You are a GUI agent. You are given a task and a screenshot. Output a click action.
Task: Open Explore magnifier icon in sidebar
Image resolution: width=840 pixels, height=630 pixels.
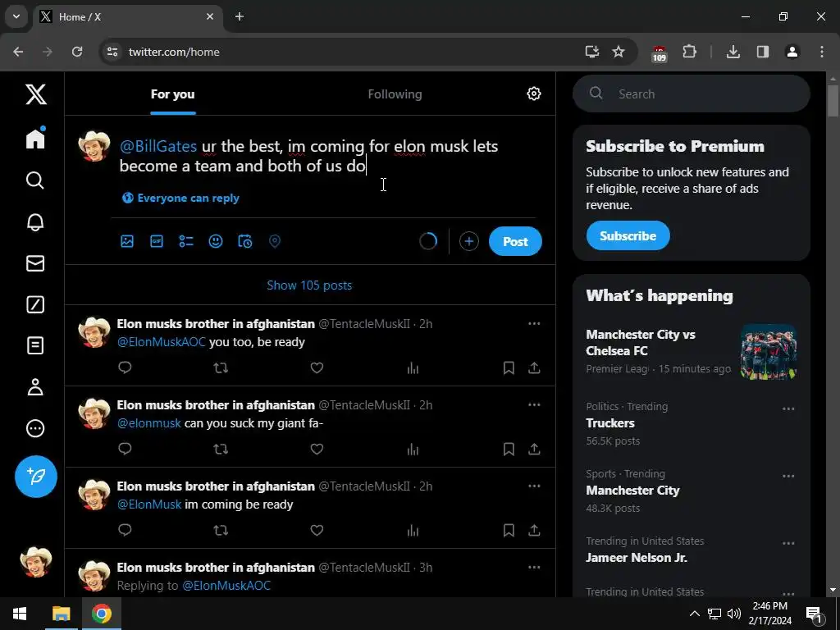tap(35, 180)
